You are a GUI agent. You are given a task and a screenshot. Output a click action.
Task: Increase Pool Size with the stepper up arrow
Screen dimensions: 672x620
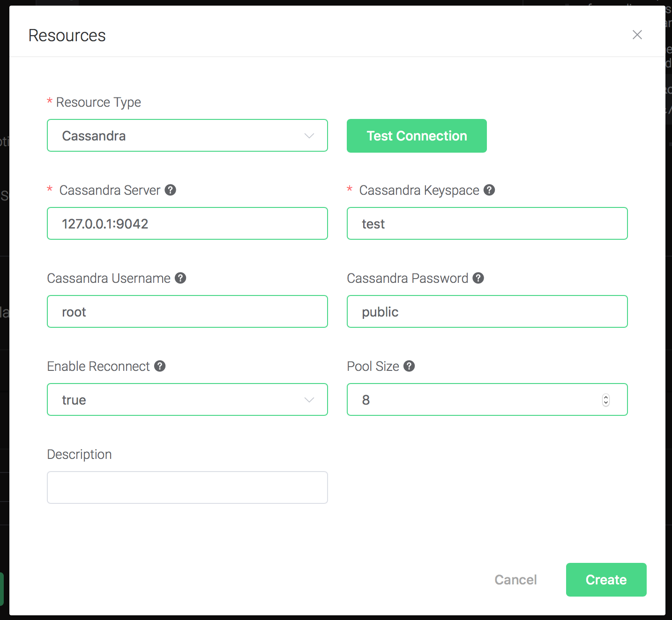pos(606,397)
